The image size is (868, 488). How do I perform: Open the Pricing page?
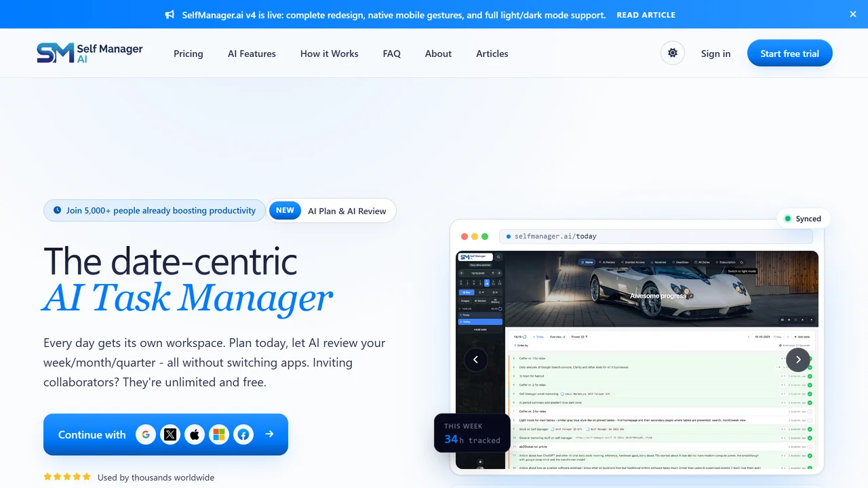pos(188,54)
